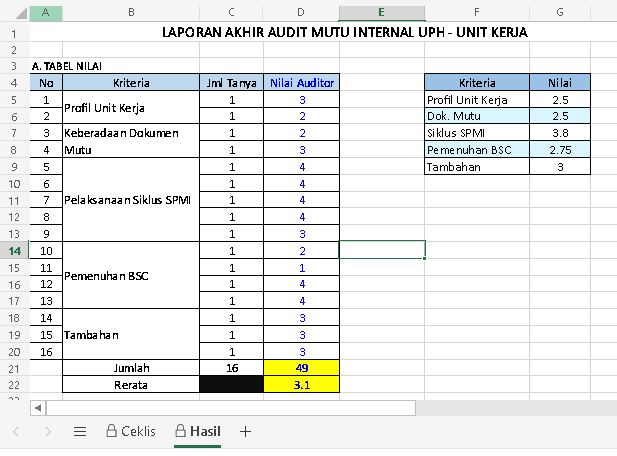
Task: Click the report title LAPORAN AKHIR AUDIT cell
Action: click(345, 32)
